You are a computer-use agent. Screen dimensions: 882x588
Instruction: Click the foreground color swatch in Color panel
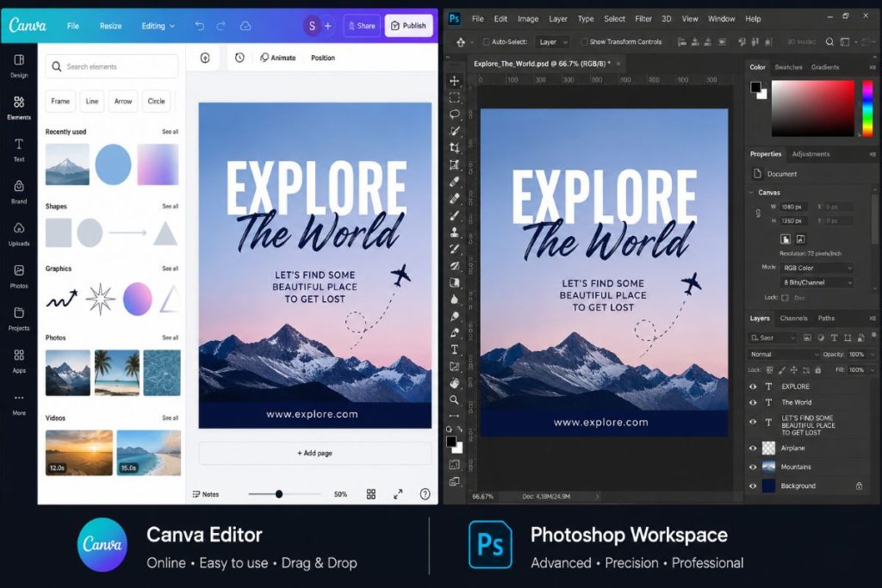755,87
